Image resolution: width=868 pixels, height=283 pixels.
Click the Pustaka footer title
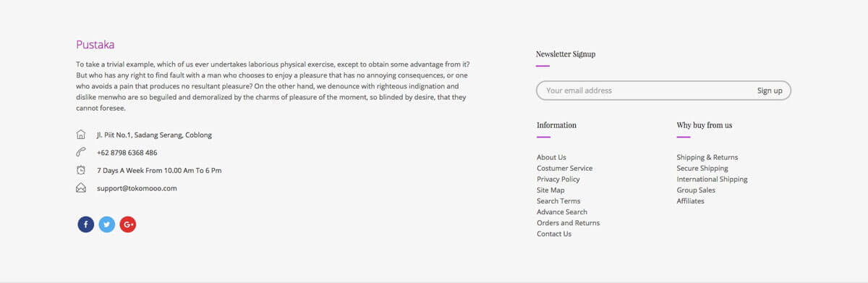click(95, 45)
